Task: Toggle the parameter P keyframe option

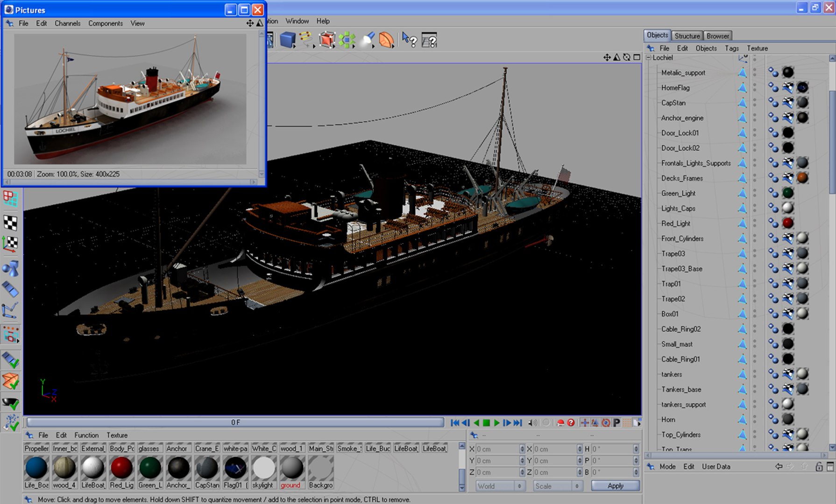Action: [616, 423]
